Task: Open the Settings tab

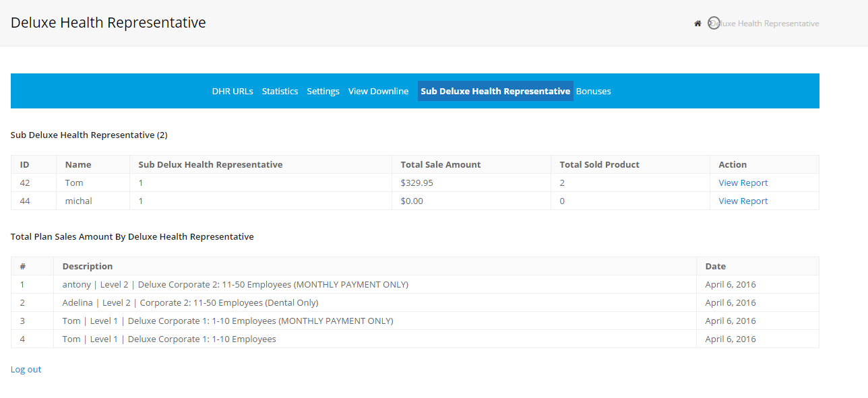Action: [x=323, y=92]
